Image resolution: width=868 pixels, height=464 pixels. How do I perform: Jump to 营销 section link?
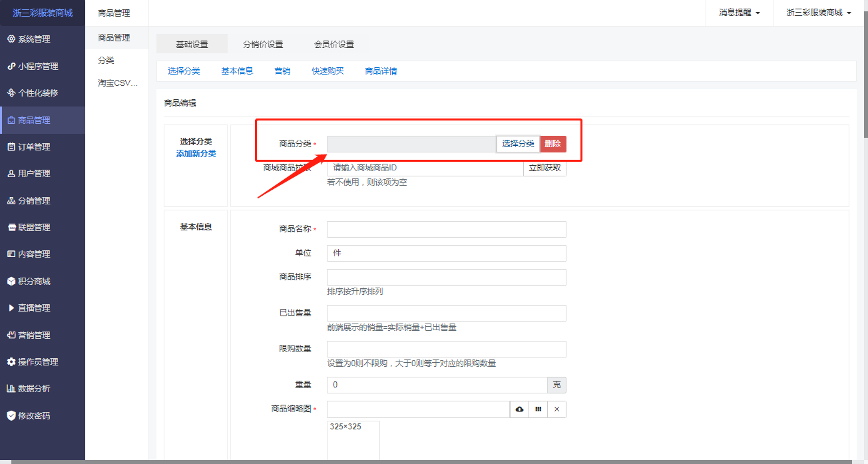(282, 71)
